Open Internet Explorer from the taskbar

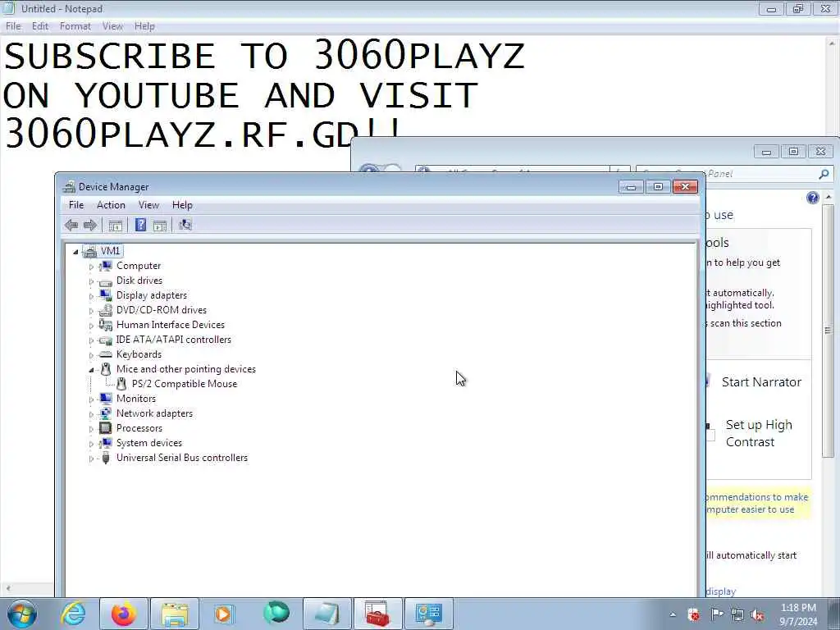pos(72,614)
